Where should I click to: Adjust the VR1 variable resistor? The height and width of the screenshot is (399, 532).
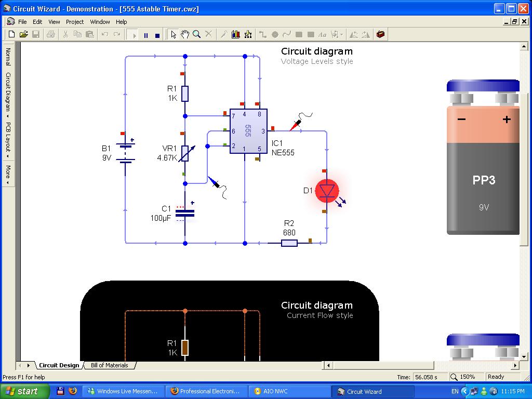coord(185,153)
